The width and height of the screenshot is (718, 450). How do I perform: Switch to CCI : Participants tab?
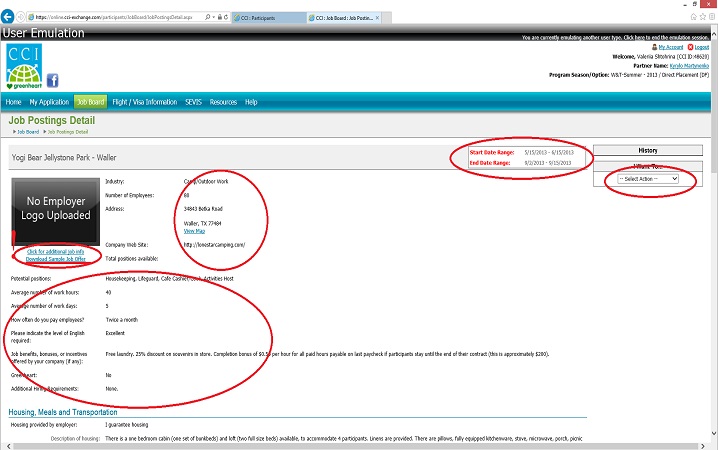[x=269, y=18]
